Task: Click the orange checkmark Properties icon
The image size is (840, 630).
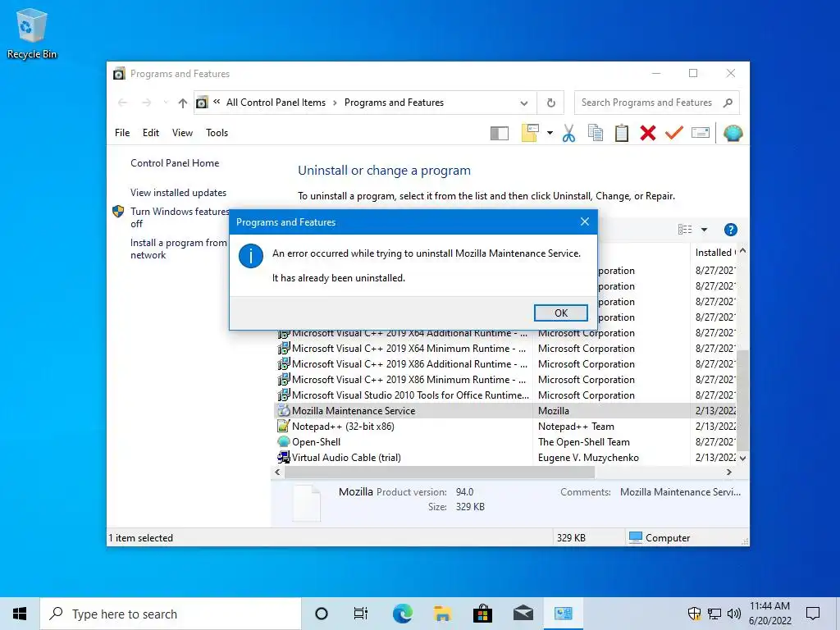Action: pyautogui.click(x=674, y=133)
